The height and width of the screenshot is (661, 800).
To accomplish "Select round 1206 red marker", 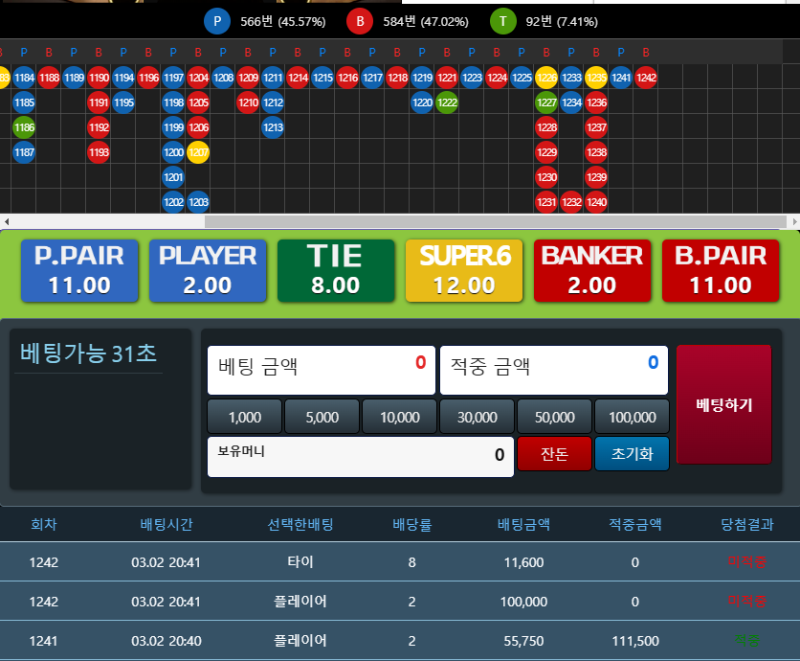I will coord(198,128).
